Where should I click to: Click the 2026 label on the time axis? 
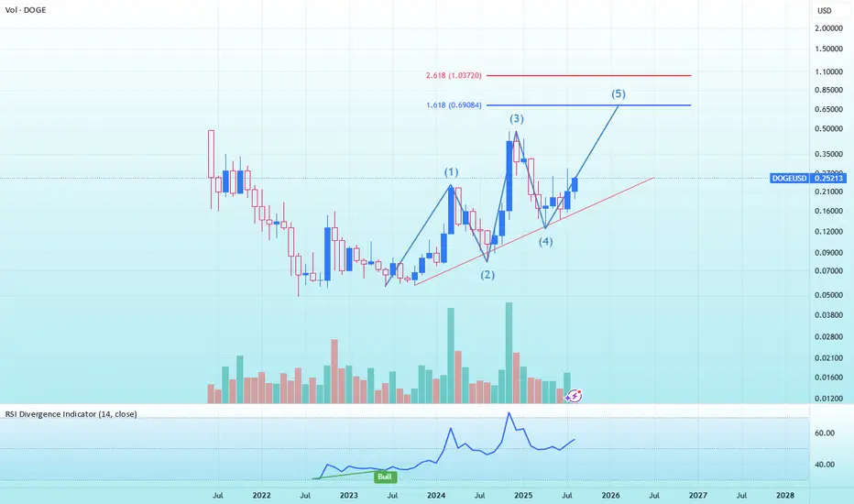[610, 495]
